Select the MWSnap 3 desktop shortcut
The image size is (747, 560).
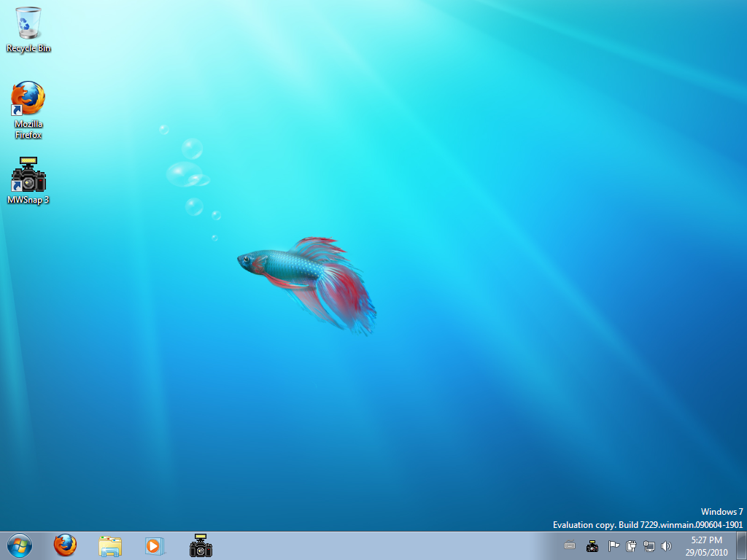[x=28, y=180]
